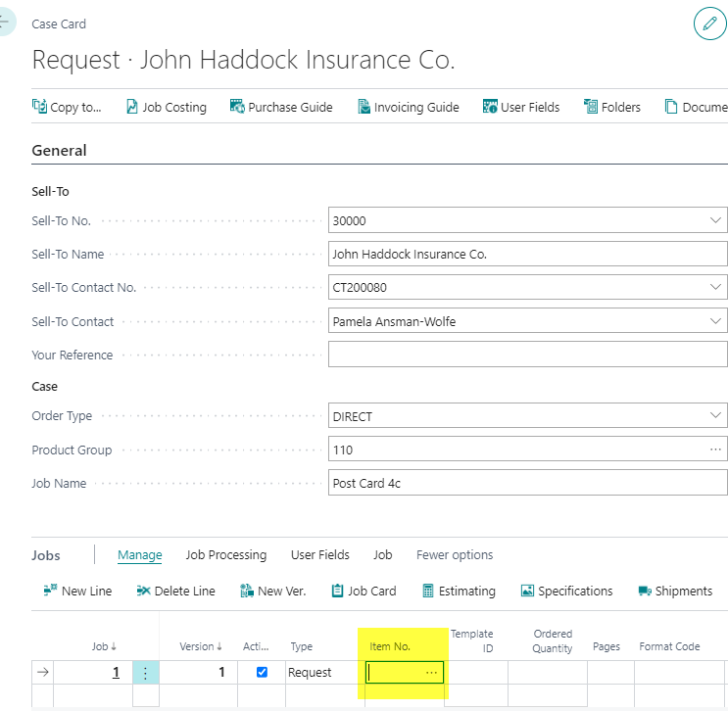Click the Invoicing Guide icon
Image resolution: width=728 pixels, height=711 pixels.
click(x=364, y=107)
